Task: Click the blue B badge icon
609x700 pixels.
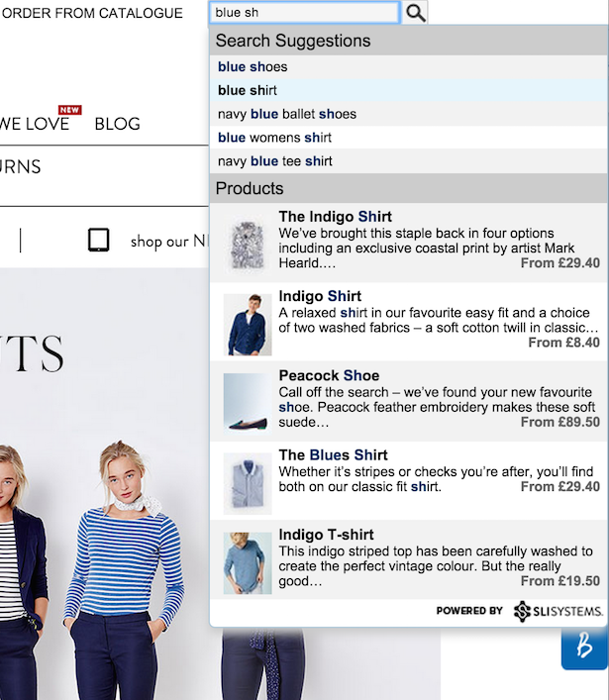Action: pyautogui.click(x=582, y=646)
